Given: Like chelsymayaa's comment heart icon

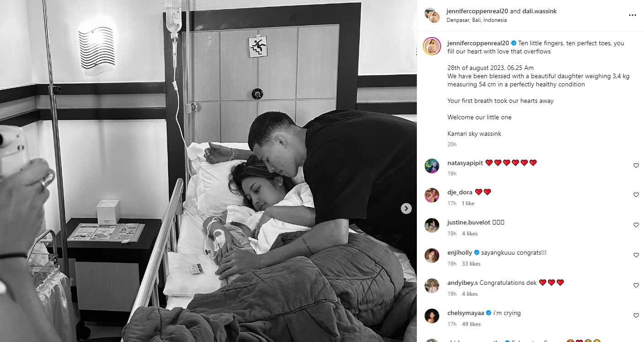Looking at the screenshot, I should [636, 315].
